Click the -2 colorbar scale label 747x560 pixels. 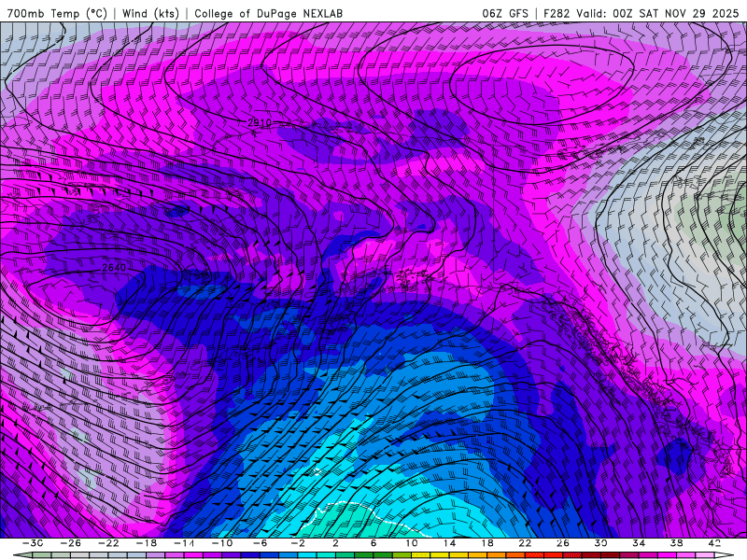point(298,543)
